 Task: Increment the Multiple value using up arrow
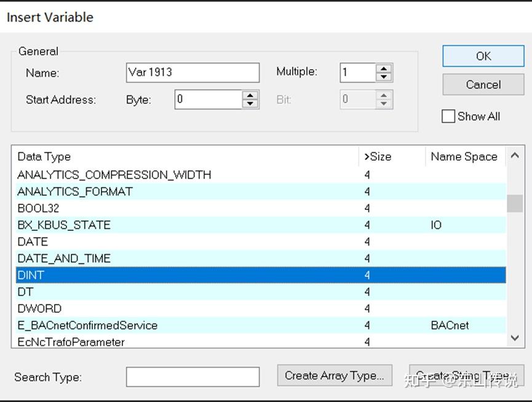pos(384,68)
